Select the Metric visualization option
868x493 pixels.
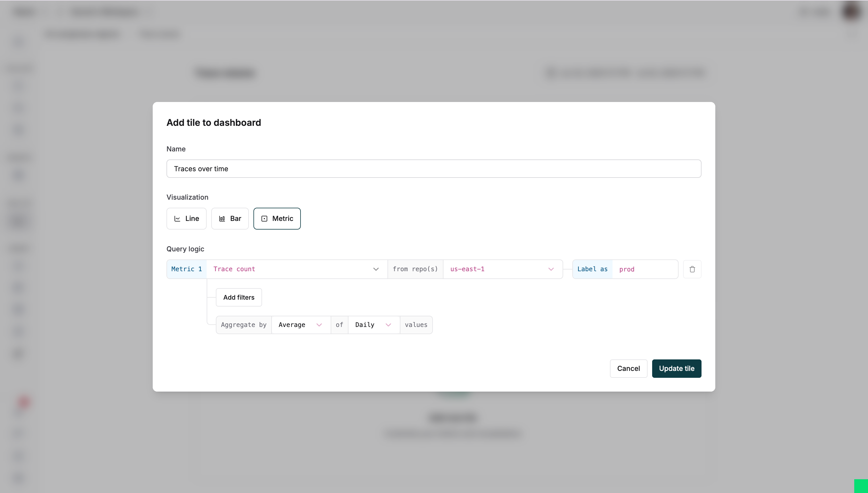coord(277,218)
